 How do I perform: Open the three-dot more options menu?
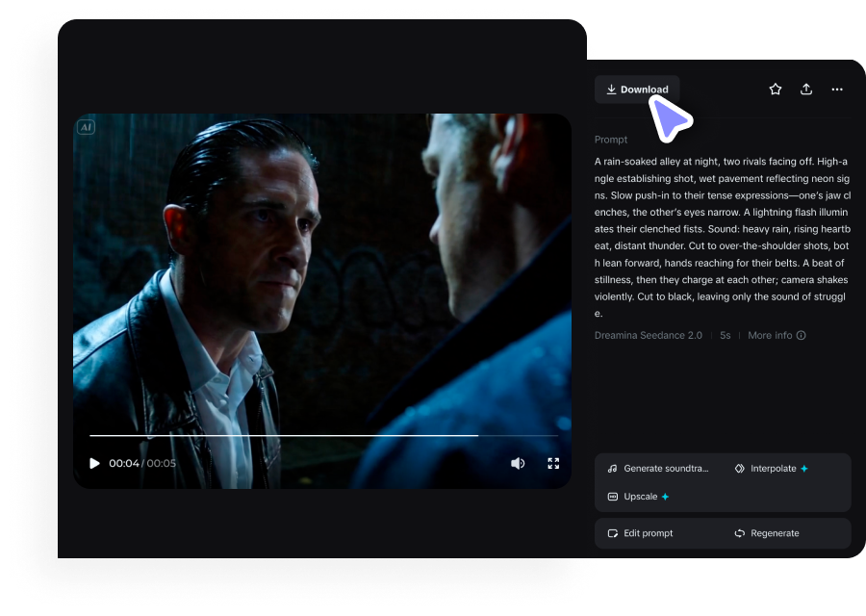click(x=837, y=89)
